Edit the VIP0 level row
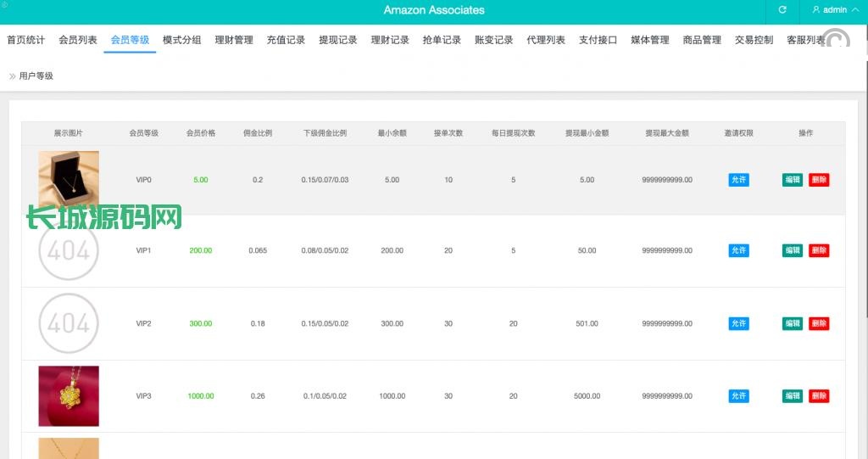 (792, 180)
